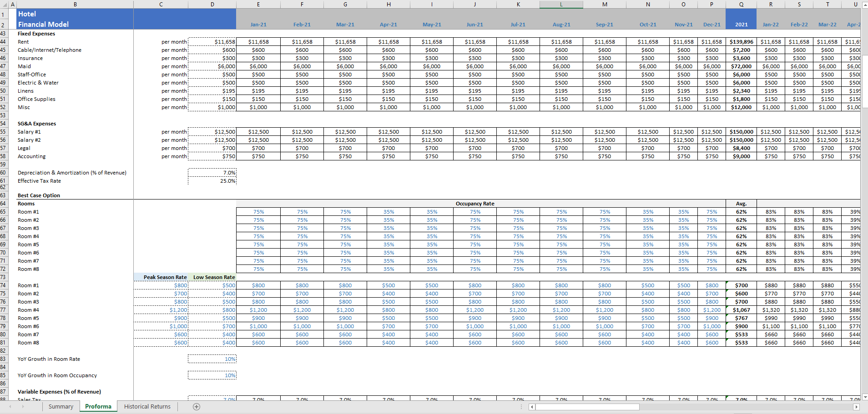This screenshot has height=414, width=868.
Task: Select 'Peak Season Rate' column header
Action: point(161,277)
